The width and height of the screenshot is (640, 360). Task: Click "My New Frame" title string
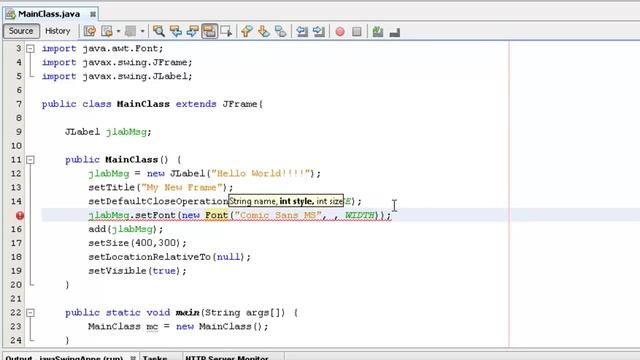pyautogui.click(x=181, y=187)
